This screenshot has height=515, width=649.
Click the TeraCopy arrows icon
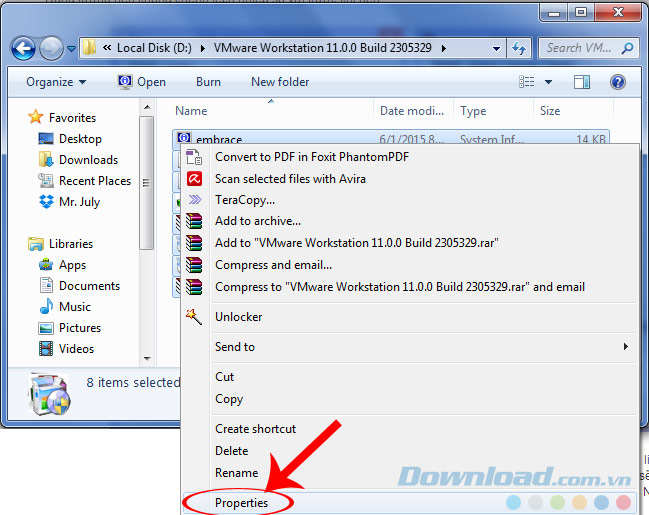point(195,200)
